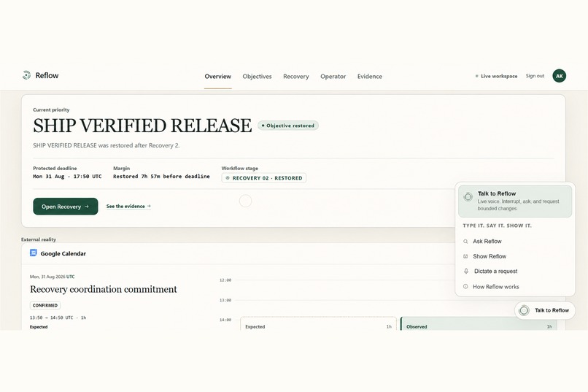Click the Objective restored badge
The image size is (588, 392).
(288, 126)
